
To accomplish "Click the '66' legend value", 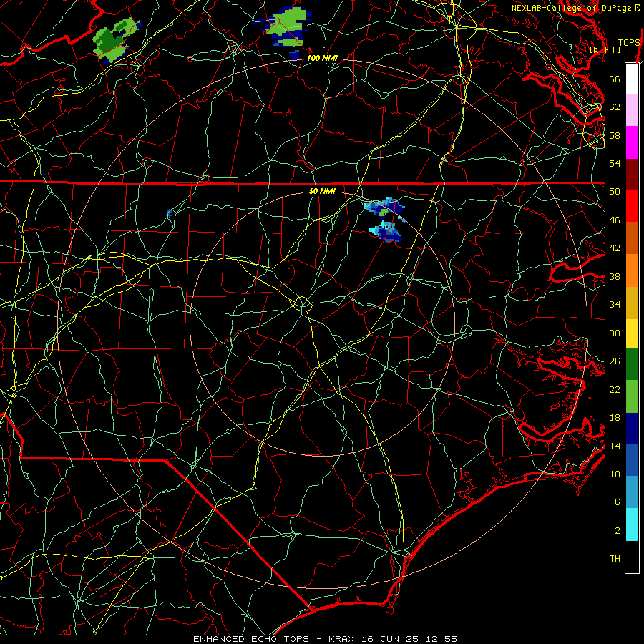I will point(615,79).
